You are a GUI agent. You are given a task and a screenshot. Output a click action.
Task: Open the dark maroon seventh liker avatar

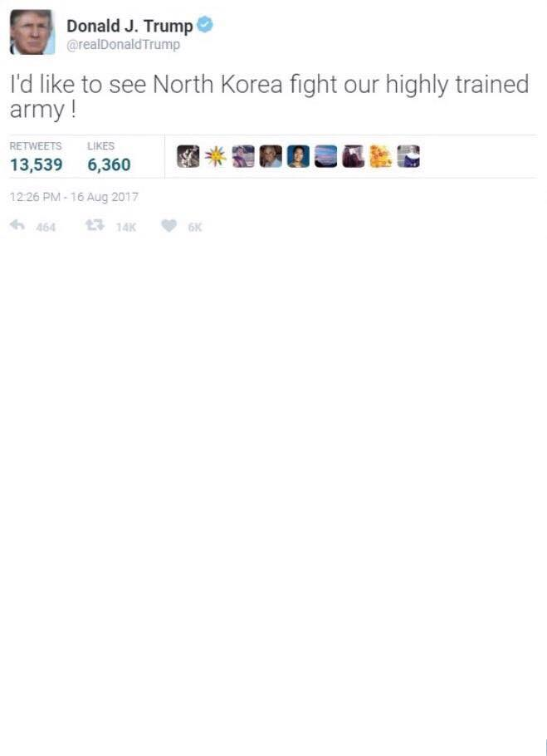[x=354, y=157]
